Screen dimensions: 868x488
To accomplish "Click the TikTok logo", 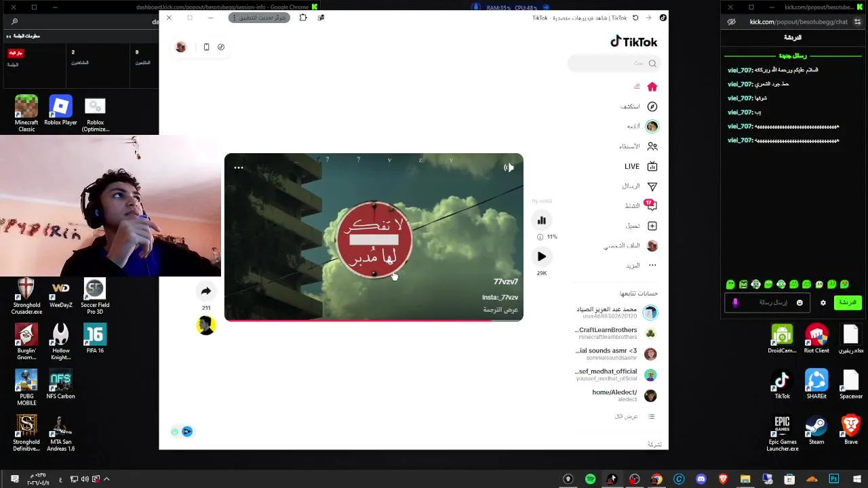I will 634,41.
